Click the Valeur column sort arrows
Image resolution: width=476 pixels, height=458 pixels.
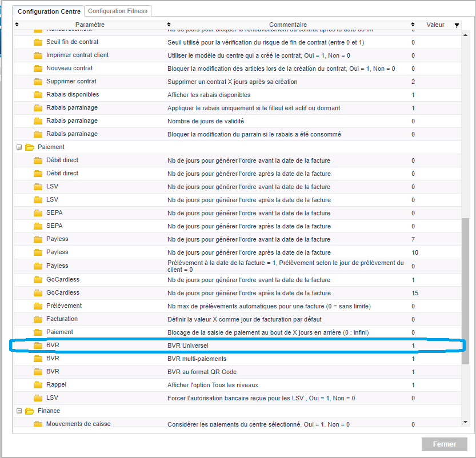[x=413, y=25]
